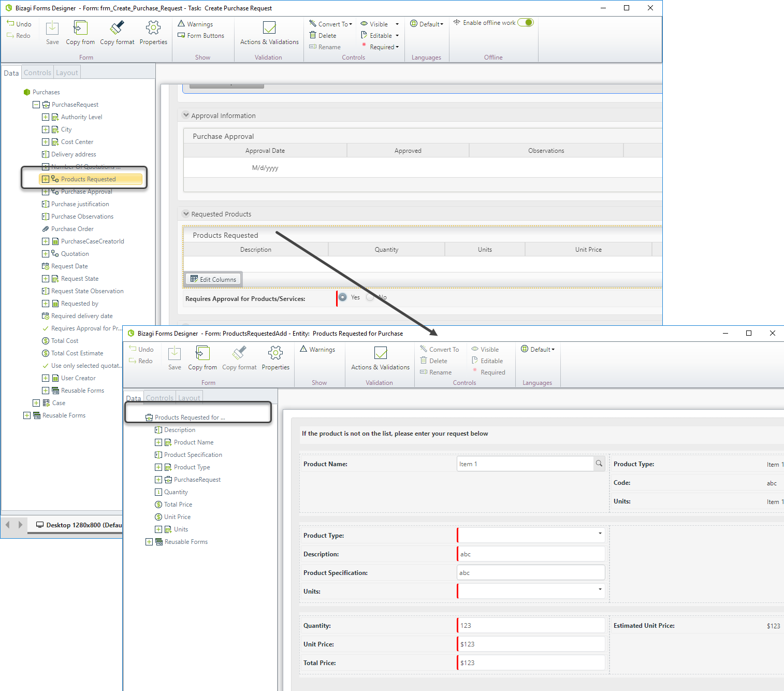Click Delete in the main window Controls group
The image size is (784, 691).
(323, 36)
